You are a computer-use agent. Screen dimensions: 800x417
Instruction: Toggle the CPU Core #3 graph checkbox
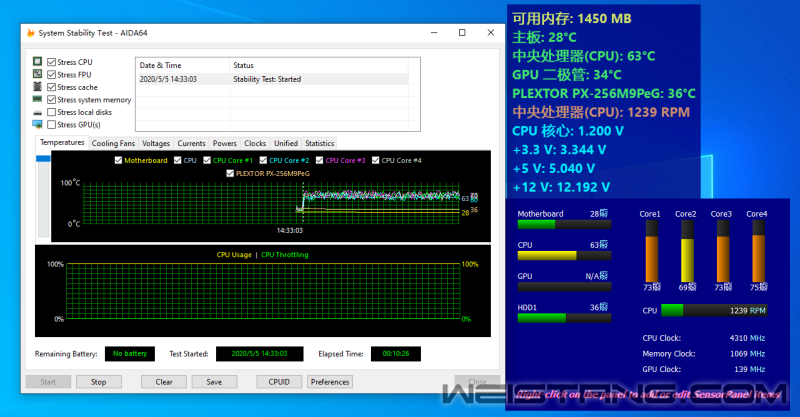(321, 160)
